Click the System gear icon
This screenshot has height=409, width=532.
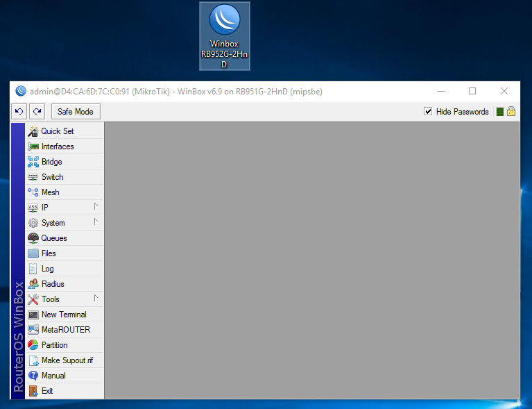pos(33,223)
